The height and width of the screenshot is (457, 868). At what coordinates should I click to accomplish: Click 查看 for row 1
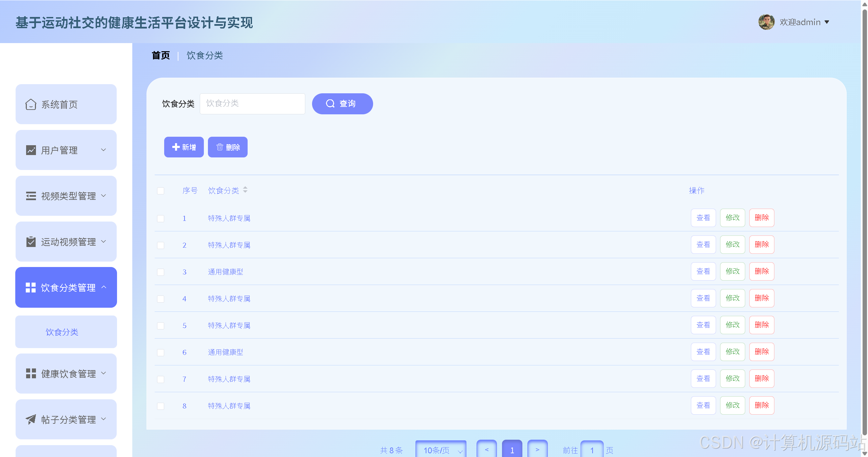click(x=703, y=217)
